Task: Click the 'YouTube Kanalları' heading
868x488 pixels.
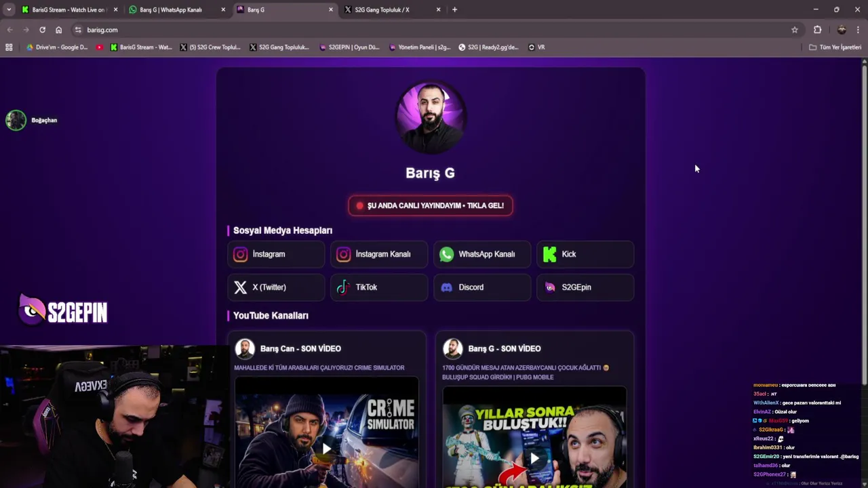Action: [x=271, y=316]
